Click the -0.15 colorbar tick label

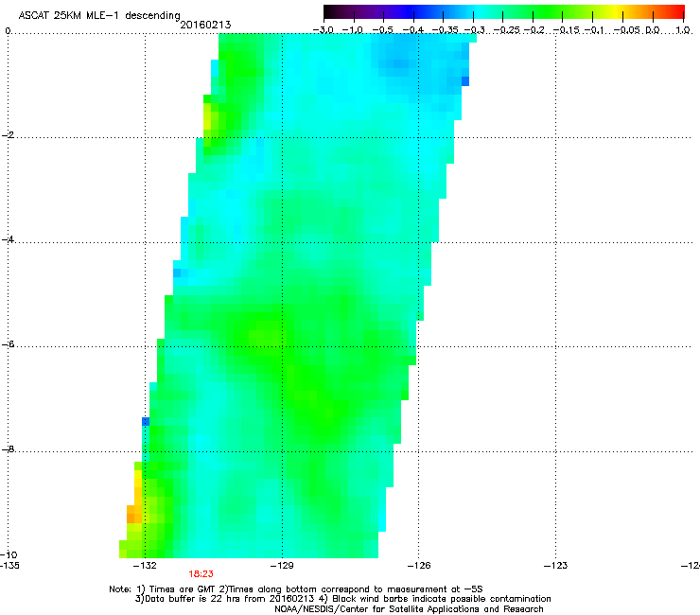pos(566,30)
